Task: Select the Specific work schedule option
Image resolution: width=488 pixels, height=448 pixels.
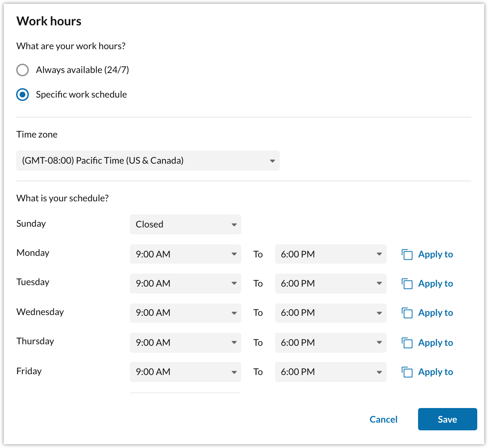Action: pyautogui.click(x=23, y=95)
